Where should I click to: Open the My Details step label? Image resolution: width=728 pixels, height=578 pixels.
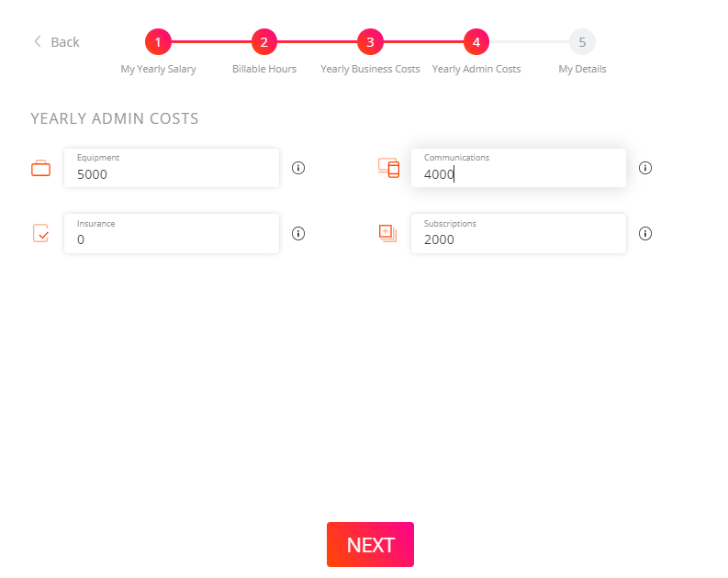(x=582, y=69)
